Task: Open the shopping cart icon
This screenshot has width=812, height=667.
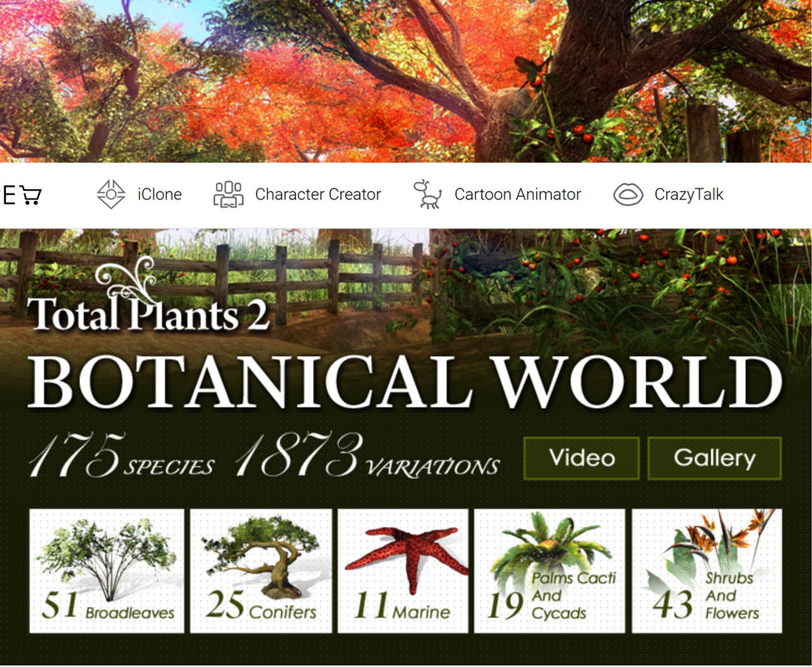Action: [x=31, y=196]
